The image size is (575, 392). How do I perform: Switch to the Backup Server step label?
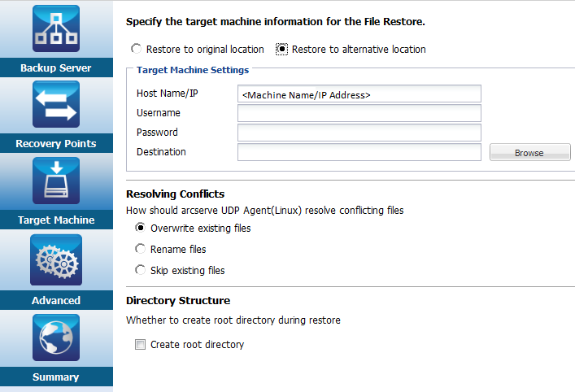click(x=56, y=68)
